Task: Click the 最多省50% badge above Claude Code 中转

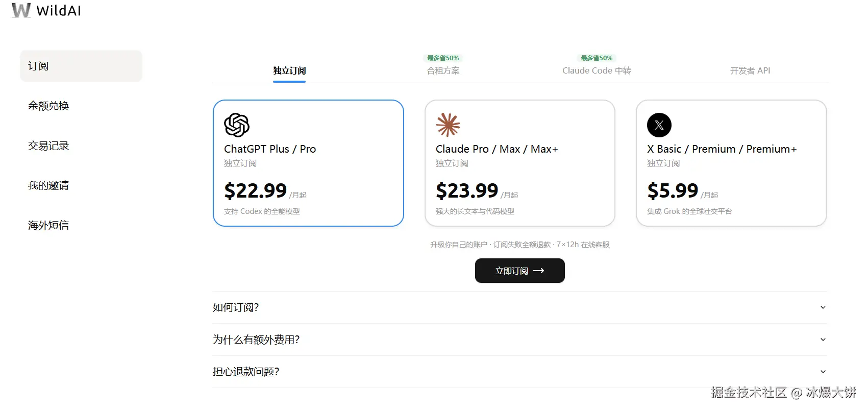Action: click(597, 58)
